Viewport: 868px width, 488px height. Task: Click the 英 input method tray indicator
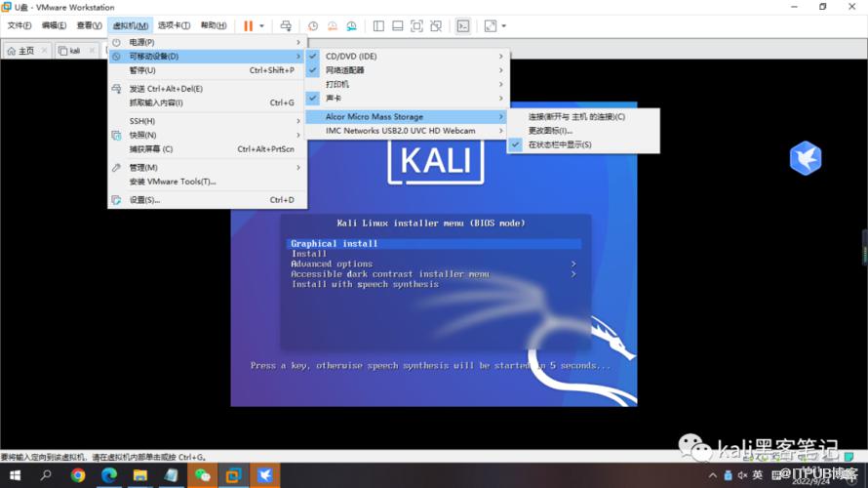[758, 475]
